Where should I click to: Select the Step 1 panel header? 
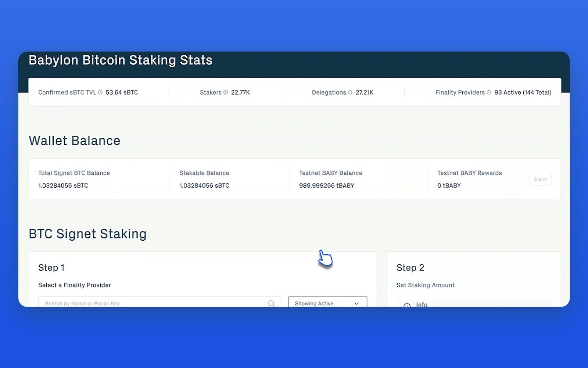[51, 268]
